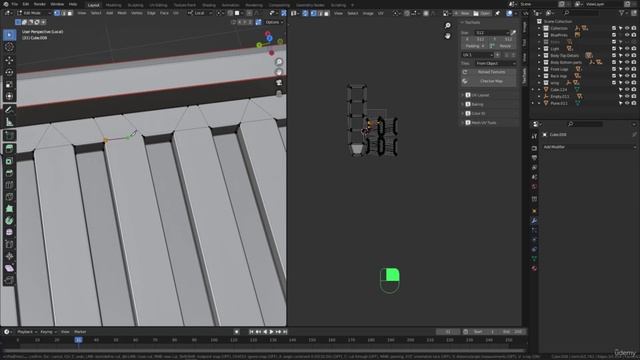Click frame 30 marker on the timeline
The height and width of the screenshot is (360, 640).
click(x=78, y=340)
